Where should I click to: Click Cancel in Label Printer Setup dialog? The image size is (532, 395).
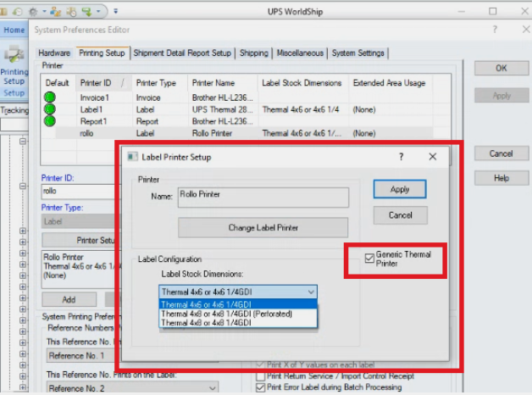click(401, 215)
